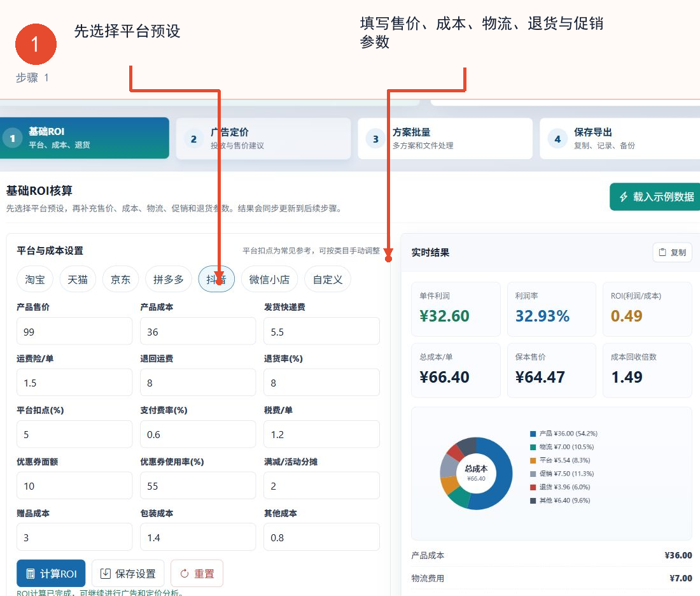
Task: Click the 重置 button
Action: 197,573
